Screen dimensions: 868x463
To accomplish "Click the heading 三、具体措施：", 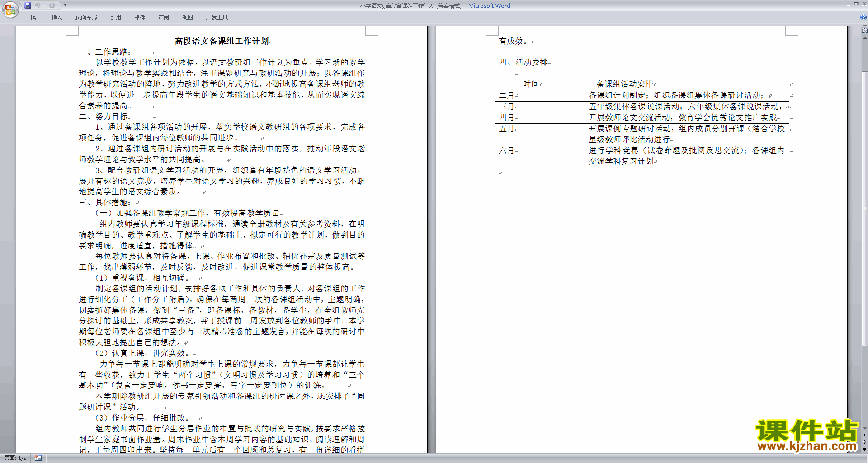I will tap(105, 202).
